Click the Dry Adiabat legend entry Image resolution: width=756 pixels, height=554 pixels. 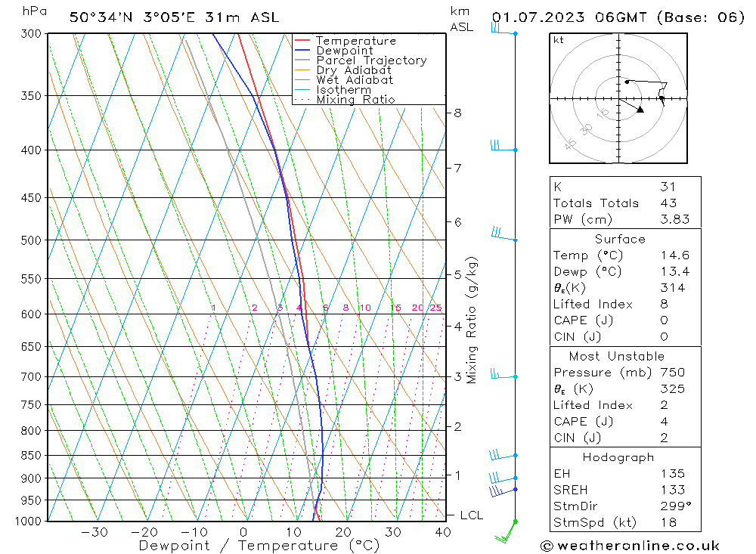(342, 70)
